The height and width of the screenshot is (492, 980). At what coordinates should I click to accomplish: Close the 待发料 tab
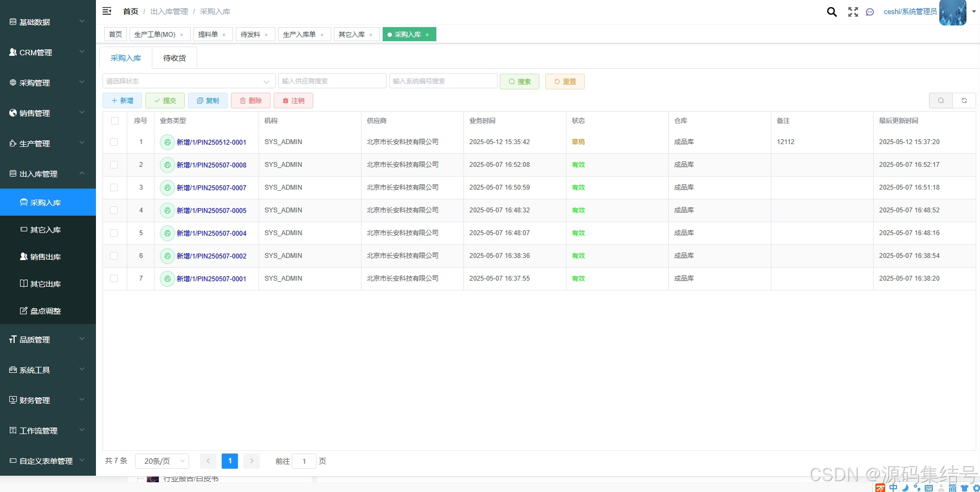[x=266, y=35]
